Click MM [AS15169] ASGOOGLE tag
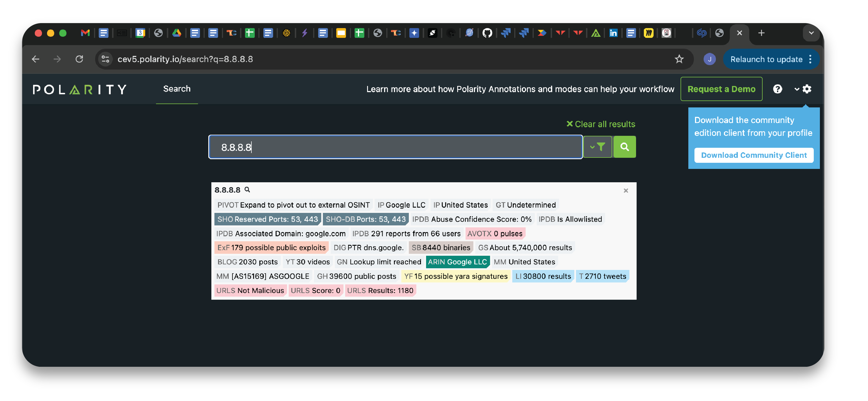Screen dimensions: 868x401 (263, 276)
